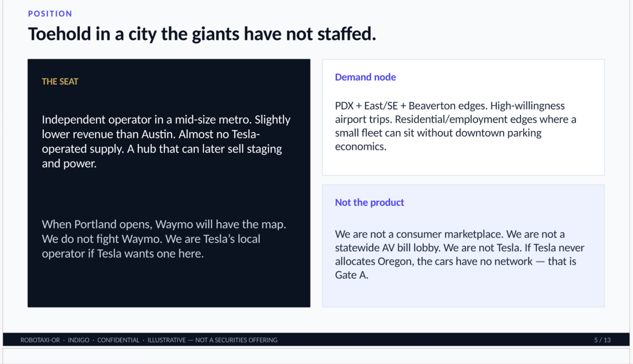Click the POSITION section label
The height and width of the screenshot is (364, 633).
tap(50, 14)
